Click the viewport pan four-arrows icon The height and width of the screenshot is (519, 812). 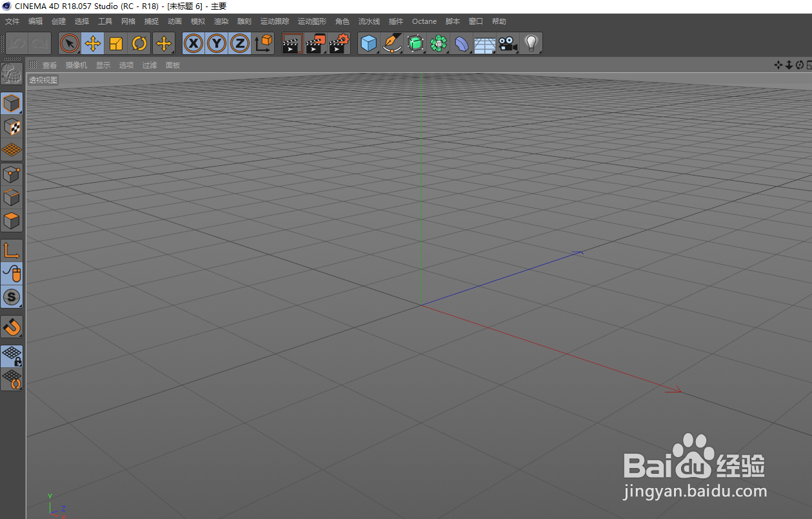coord(778,65)
